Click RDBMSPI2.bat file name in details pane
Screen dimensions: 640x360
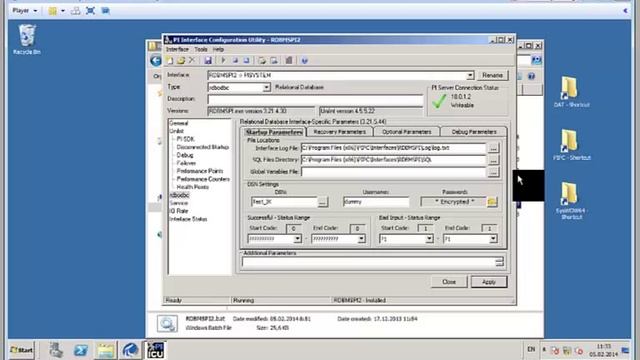[x=205, y=319]
